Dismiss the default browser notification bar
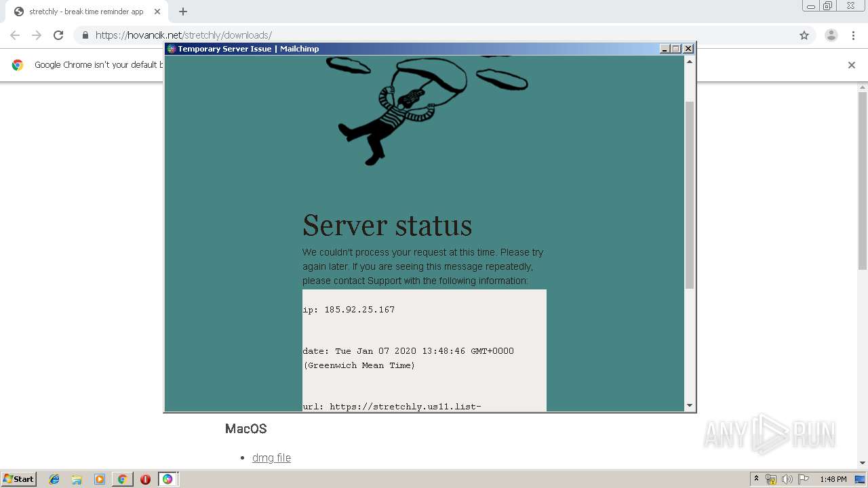Screen dimensions: 868x488 852,65
